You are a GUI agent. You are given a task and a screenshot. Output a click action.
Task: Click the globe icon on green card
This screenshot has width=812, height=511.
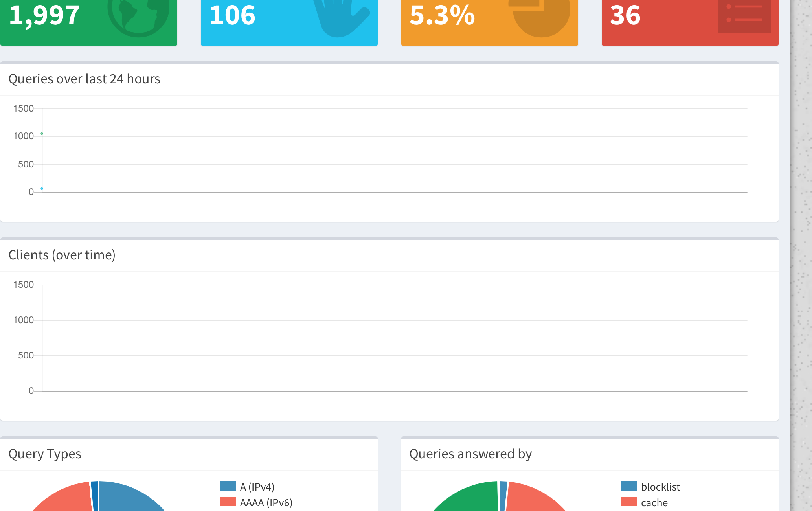pos(138,18)
